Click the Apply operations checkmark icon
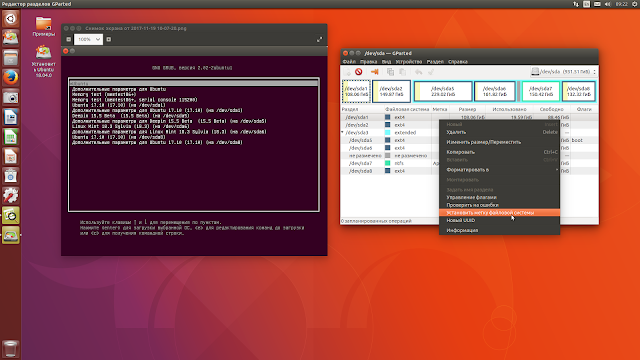Screen dimensions: 640x360 [x=431, y=72]
